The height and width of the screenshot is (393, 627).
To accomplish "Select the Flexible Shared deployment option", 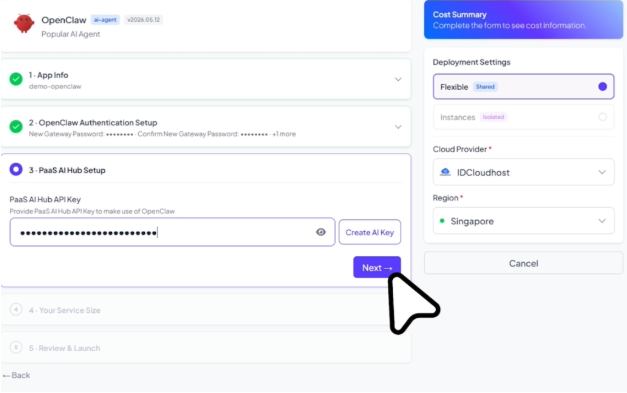I will (523, 86).
